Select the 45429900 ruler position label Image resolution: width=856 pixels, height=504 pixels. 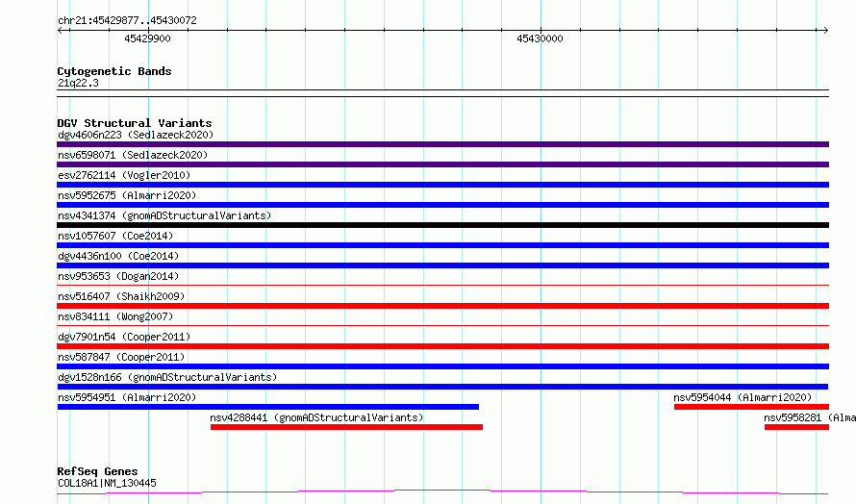tap(147, 38)
